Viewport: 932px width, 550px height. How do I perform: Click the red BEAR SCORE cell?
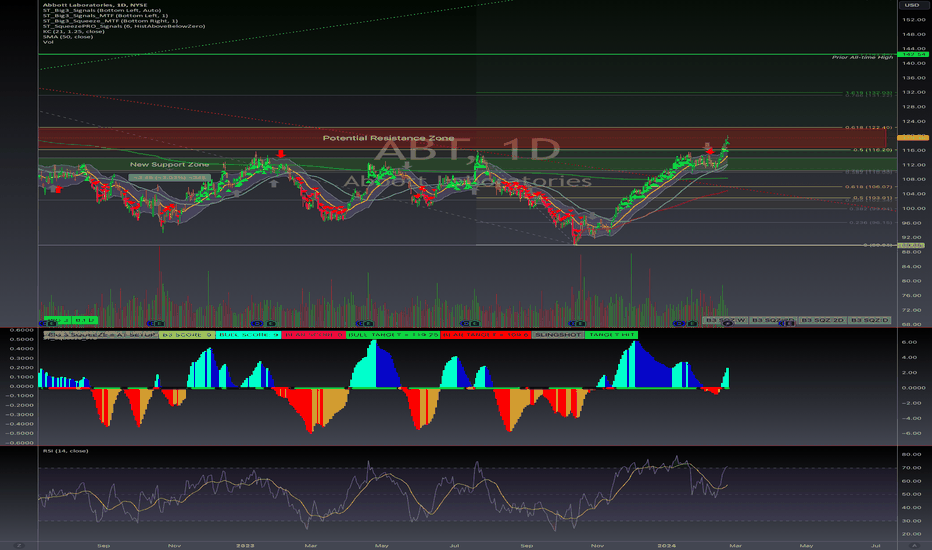314,335
